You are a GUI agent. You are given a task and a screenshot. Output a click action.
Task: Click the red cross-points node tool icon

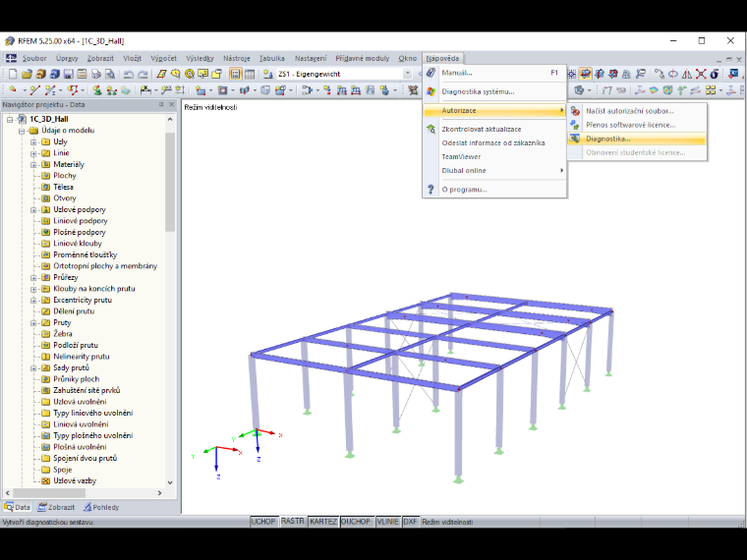701,74
